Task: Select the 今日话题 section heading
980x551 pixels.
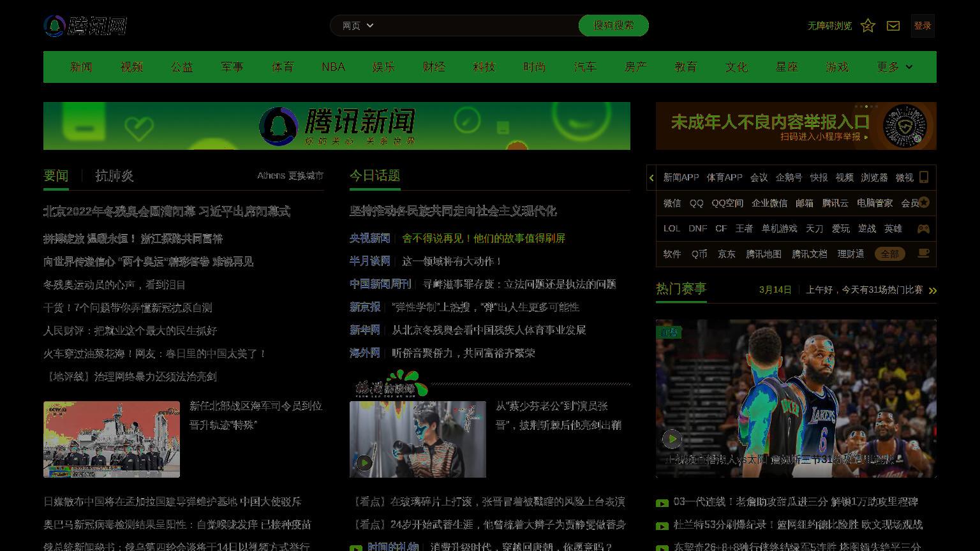Action: click(375, 176)
